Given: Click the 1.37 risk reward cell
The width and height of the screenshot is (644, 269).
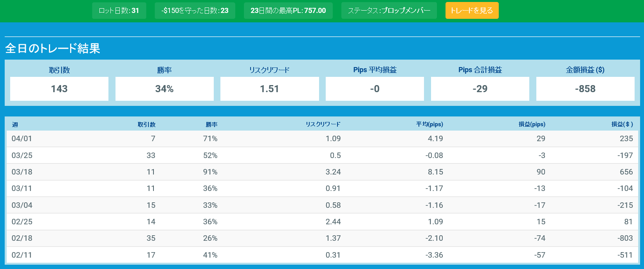Looking at the screenshot, I should [333, 238].
